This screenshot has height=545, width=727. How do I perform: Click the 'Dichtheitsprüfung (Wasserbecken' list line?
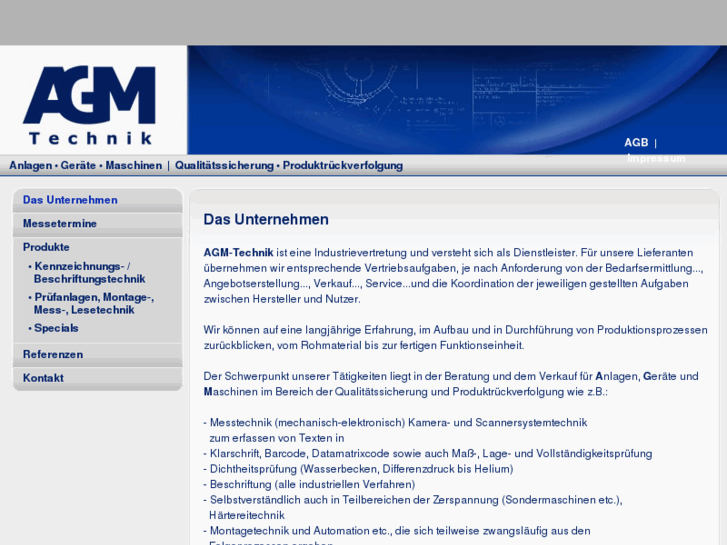click(x=358, y=469)
